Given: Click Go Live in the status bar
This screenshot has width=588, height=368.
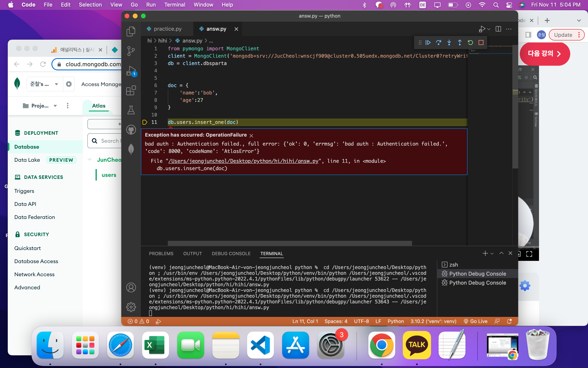Looking at the screenshot, I should click(x=476, y=322).
